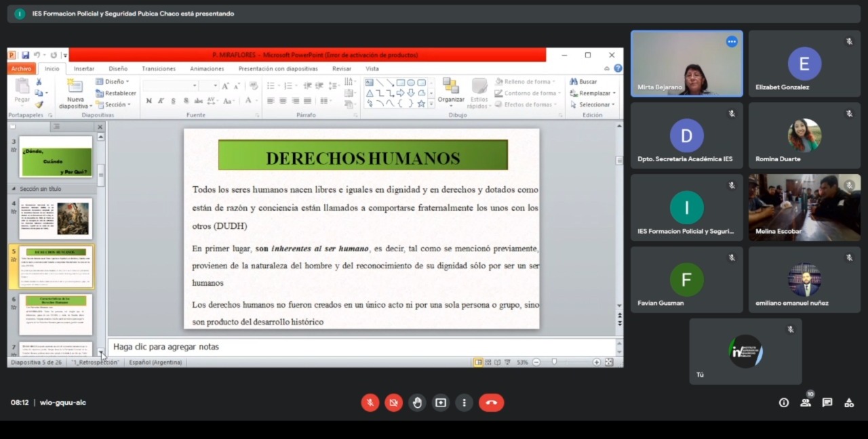
Task: Unmute the microphone in meeting controls
Action: click(370, 402)
